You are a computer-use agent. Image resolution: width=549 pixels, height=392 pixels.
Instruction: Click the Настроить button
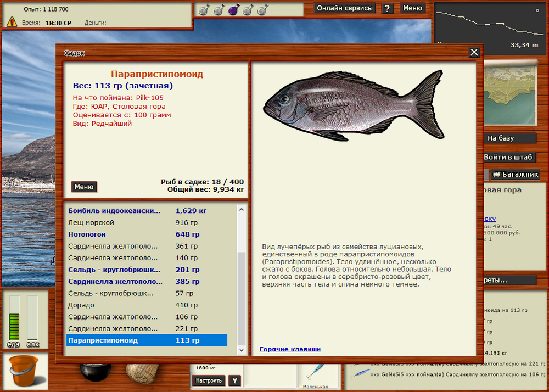(x=209, y=380)
